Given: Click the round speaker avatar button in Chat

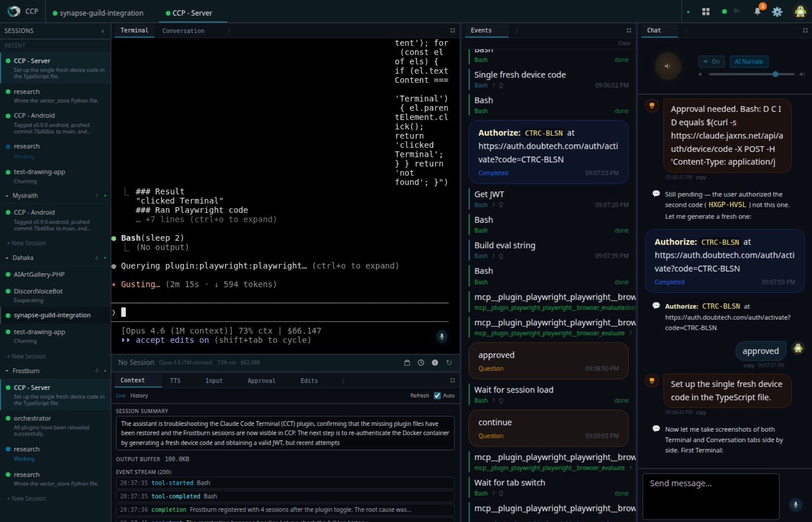Looking at the screenshot, I should coord(667,66).
